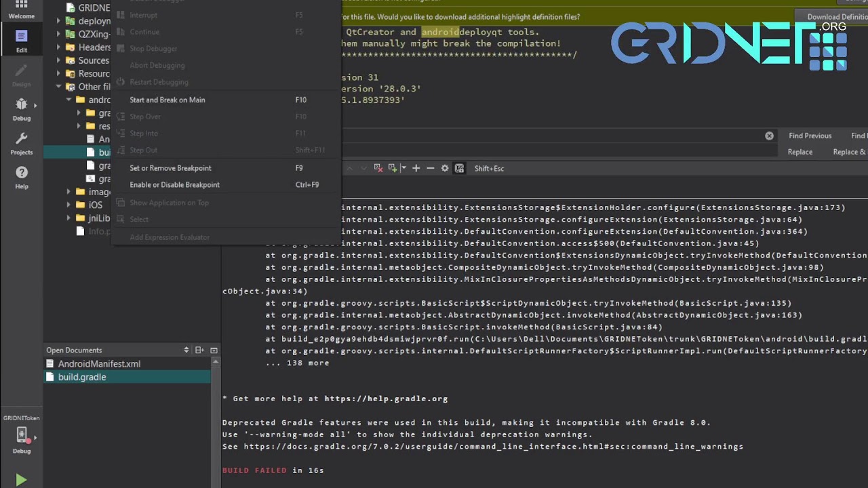
Task: Click the Sources folder icon in the tree
Action: [x=70, y=60]
